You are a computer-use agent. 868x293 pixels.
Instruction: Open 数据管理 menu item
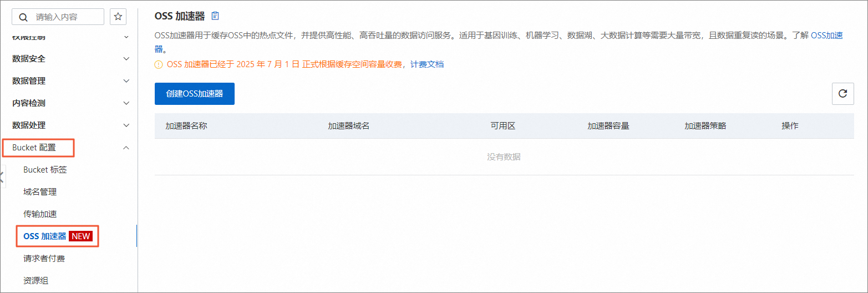coord(29,80)
